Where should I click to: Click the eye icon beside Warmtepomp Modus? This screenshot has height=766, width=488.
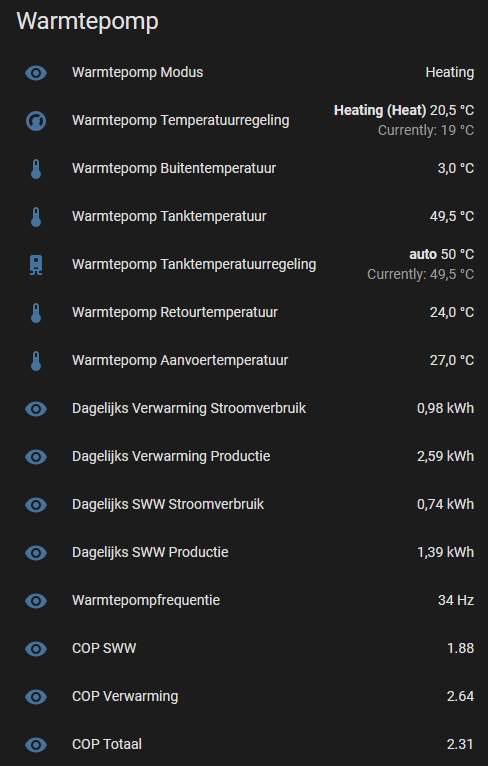(x=36, y=73)
